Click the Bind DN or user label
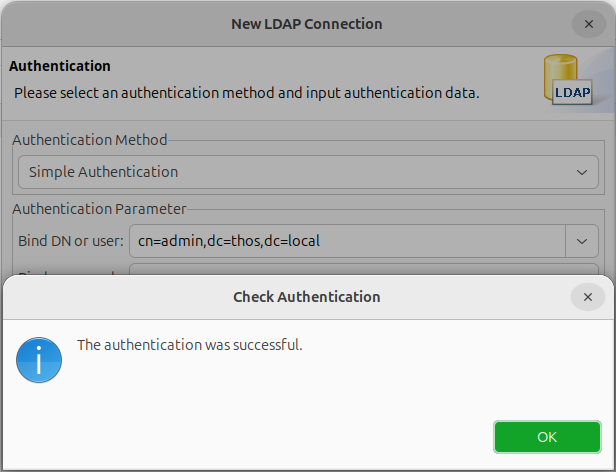Viewport: 616px width, 472px height. click(71, 241)
